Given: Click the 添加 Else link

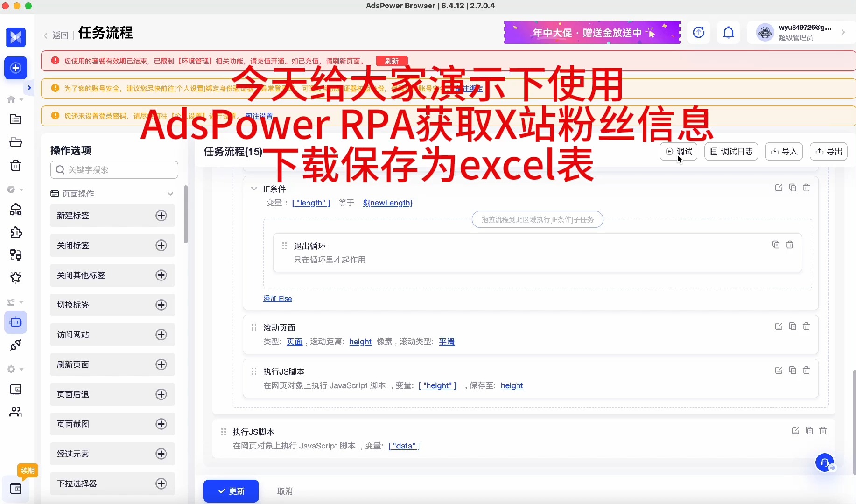Looking at the screenshot, I should point(278,299).
